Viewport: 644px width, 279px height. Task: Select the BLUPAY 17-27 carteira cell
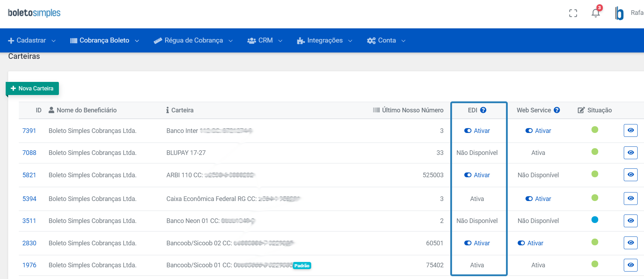(186, 153)
